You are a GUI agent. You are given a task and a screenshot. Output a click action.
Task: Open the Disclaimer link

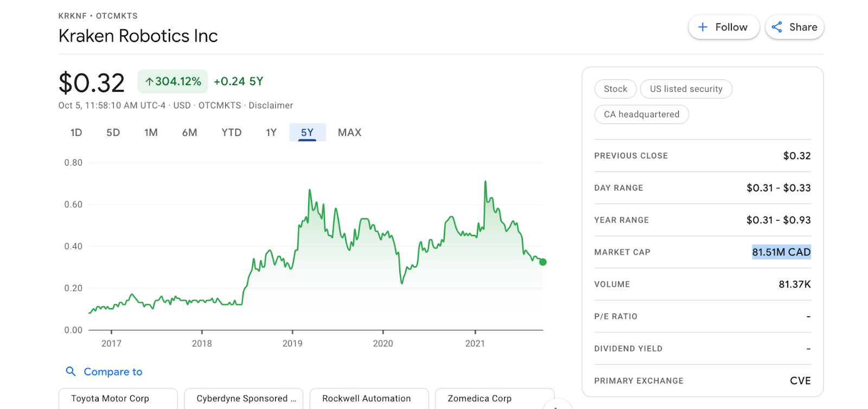(271, 105)
